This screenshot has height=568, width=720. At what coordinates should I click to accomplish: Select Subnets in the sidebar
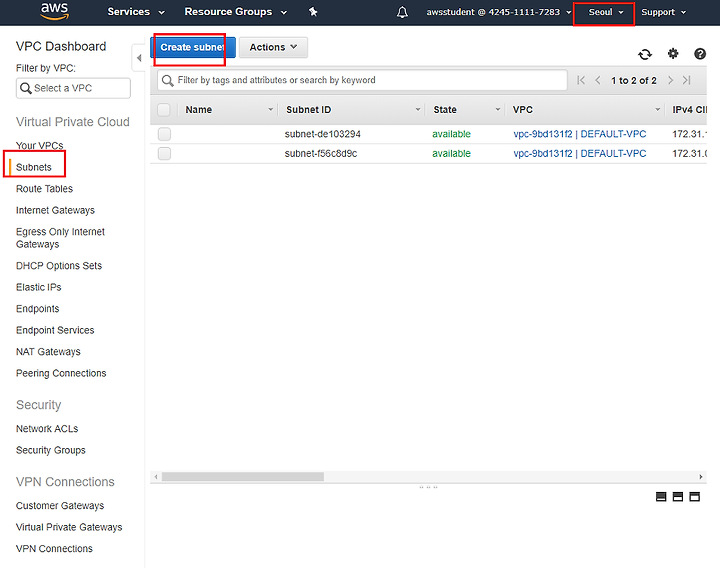[34, 167]
